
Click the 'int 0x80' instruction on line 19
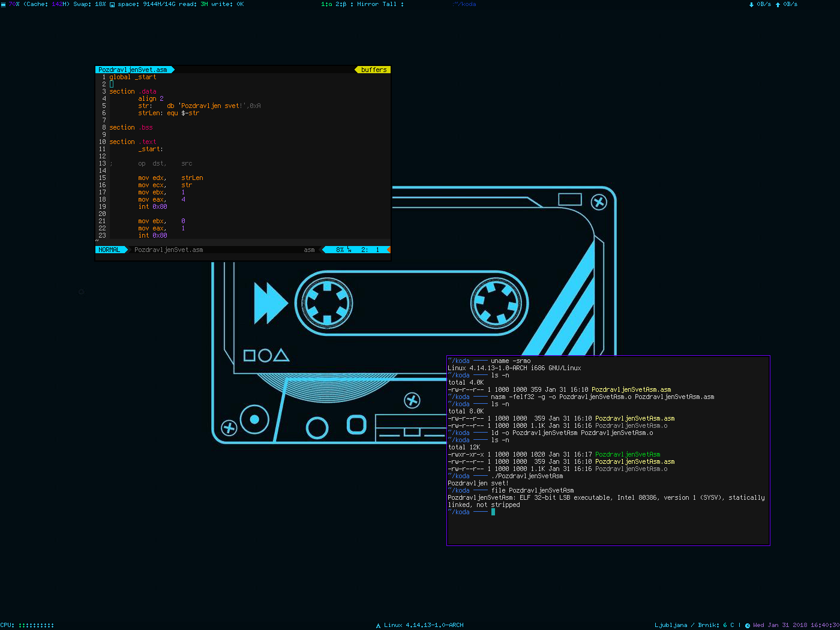[x=152, y=206]
